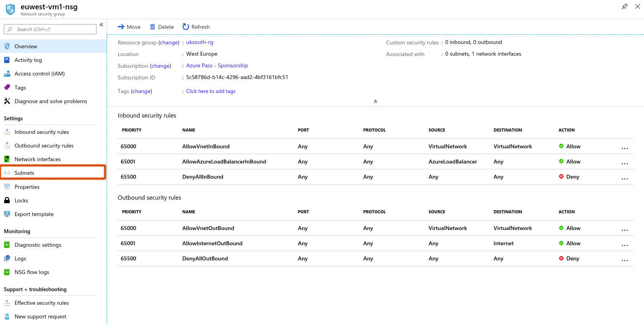The height and width of the screenshot is (325, 644).
Task: Click the Logs icon under Monitoring
Action: coord(7,258)
